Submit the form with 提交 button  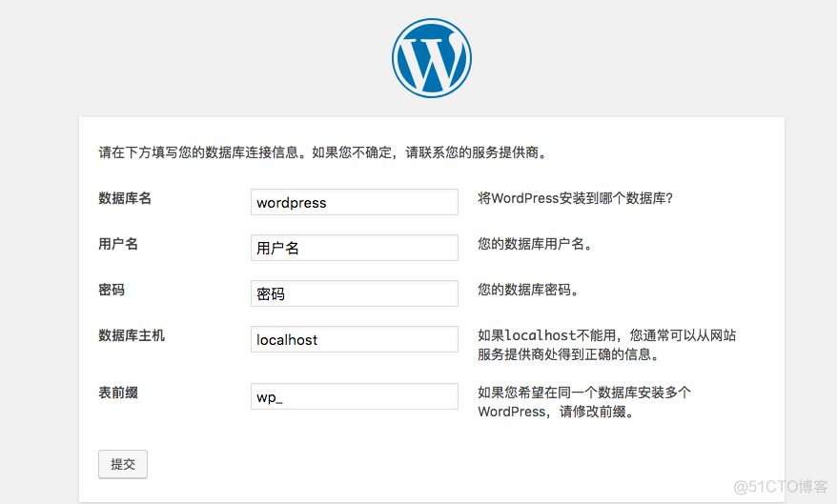coord(123,465)
